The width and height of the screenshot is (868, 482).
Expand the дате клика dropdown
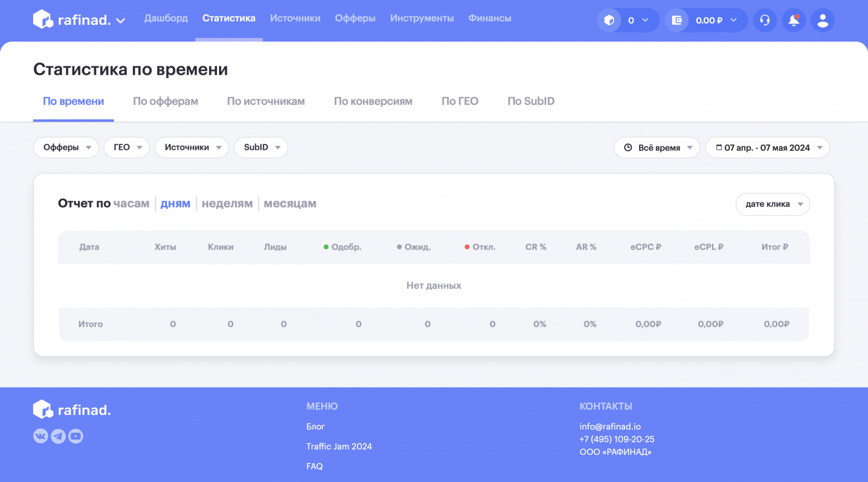[773, 204]
